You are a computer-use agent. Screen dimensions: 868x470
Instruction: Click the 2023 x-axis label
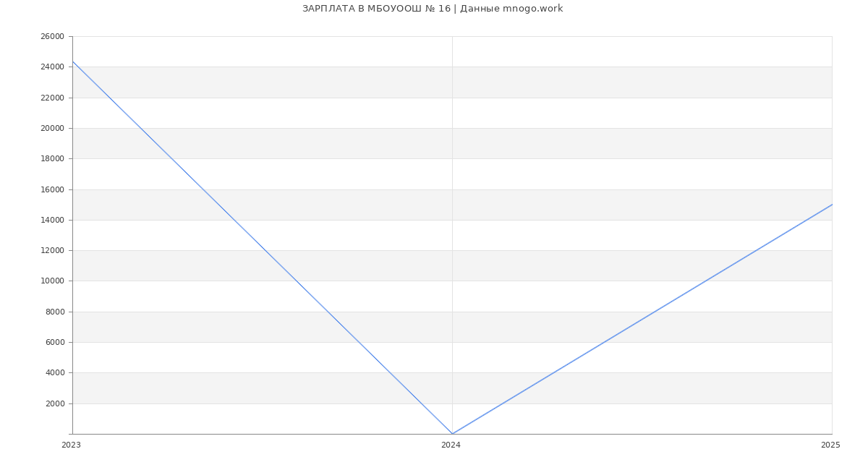[x=71, y=445]
